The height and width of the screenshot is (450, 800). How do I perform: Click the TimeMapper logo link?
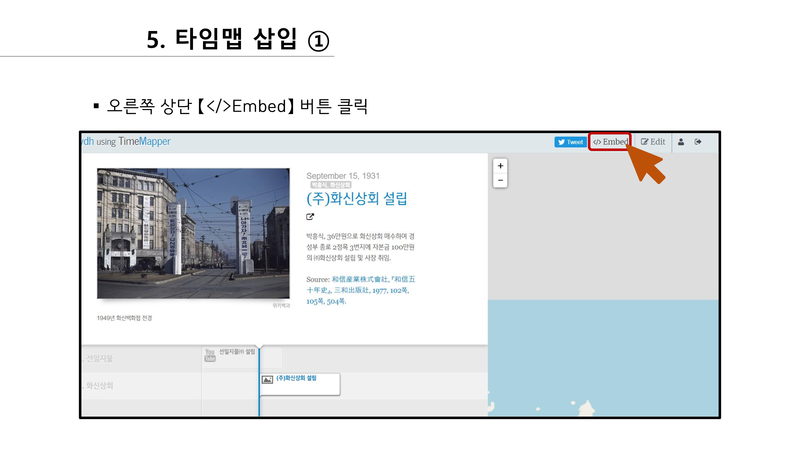tap(144, 141)
